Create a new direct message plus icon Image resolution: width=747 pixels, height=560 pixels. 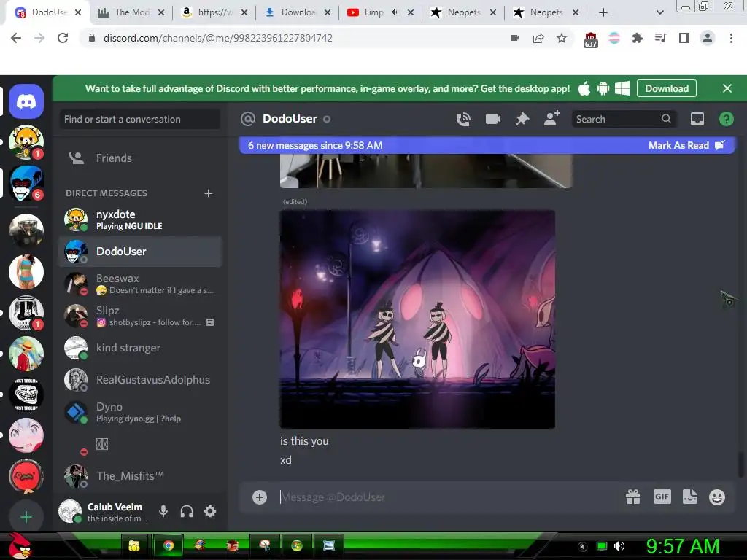208,192
